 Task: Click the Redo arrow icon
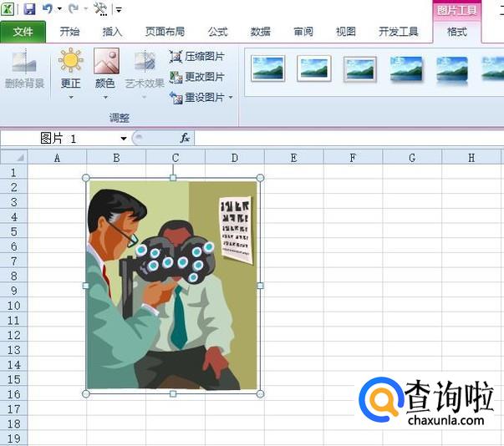tap(74, 8)
